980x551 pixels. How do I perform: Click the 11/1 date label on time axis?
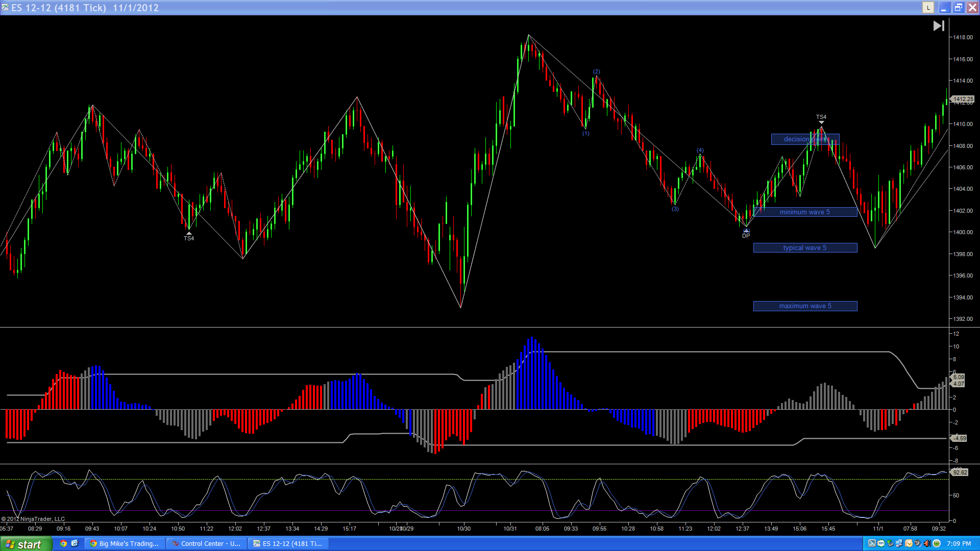878,529
